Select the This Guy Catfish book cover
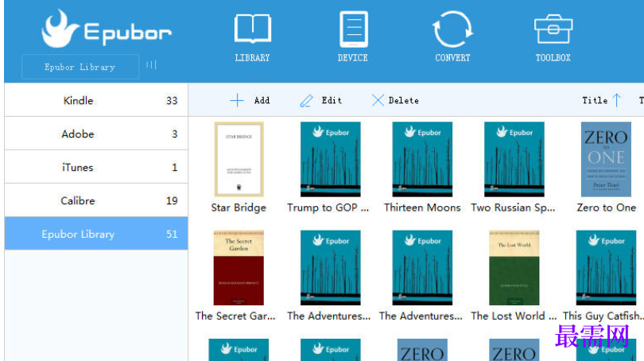 coord(606,267)
